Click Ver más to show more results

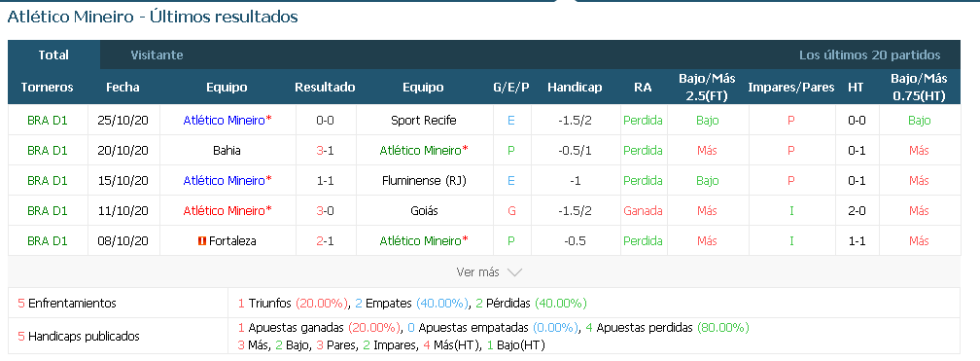(x=478, y=272)
